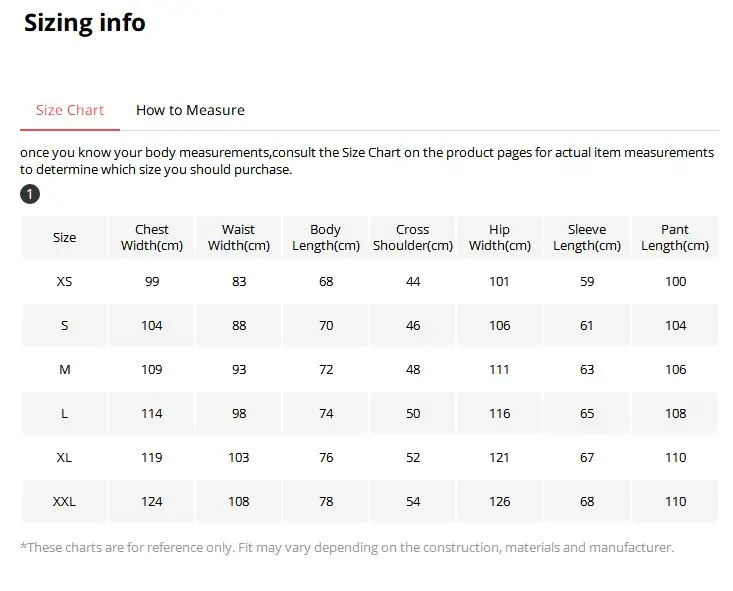
Task: Click the reference-only disclaimer text
Action: (x=347, y=548)
